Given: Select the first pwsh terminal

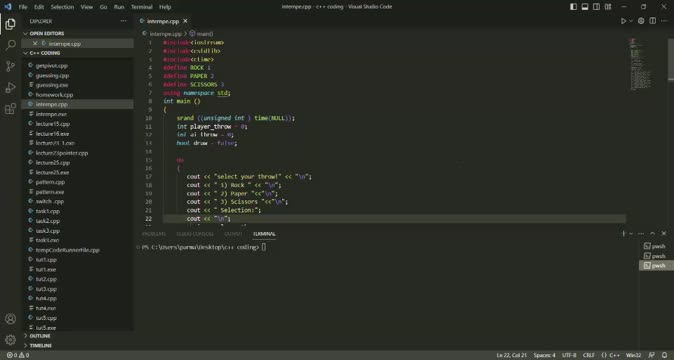Looking at the screenshot, I should (655, 246).
